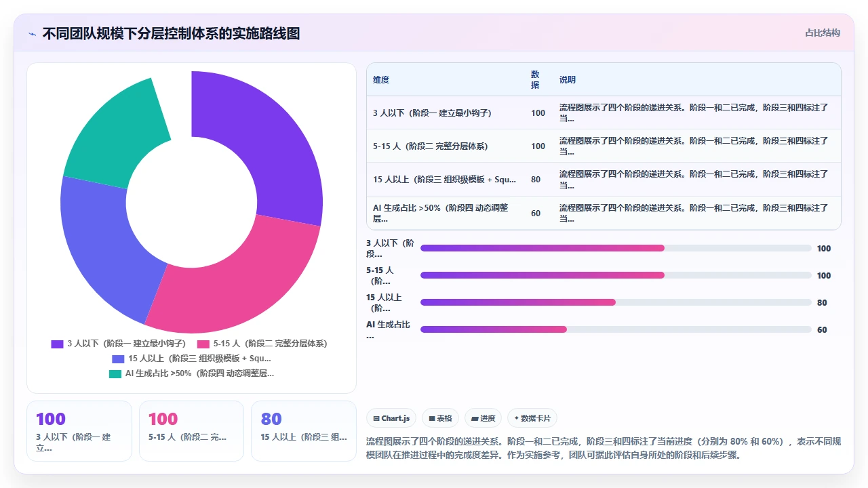Click the 5-15 人 progress bar
This screenshot has height=488, width=868.
pos(616,275)
